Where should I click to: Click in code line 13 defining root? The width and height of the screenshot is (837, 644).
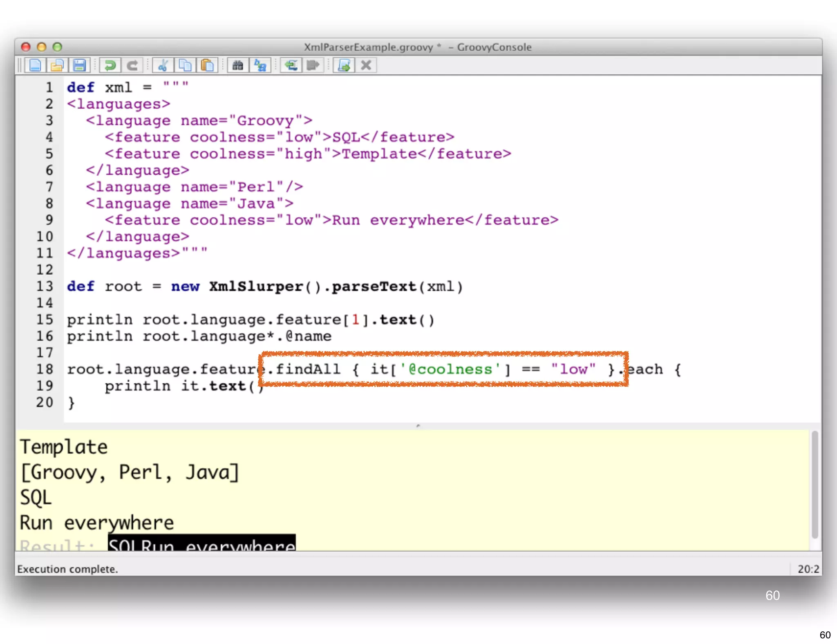pyautogui.click(x=265, y=286)
